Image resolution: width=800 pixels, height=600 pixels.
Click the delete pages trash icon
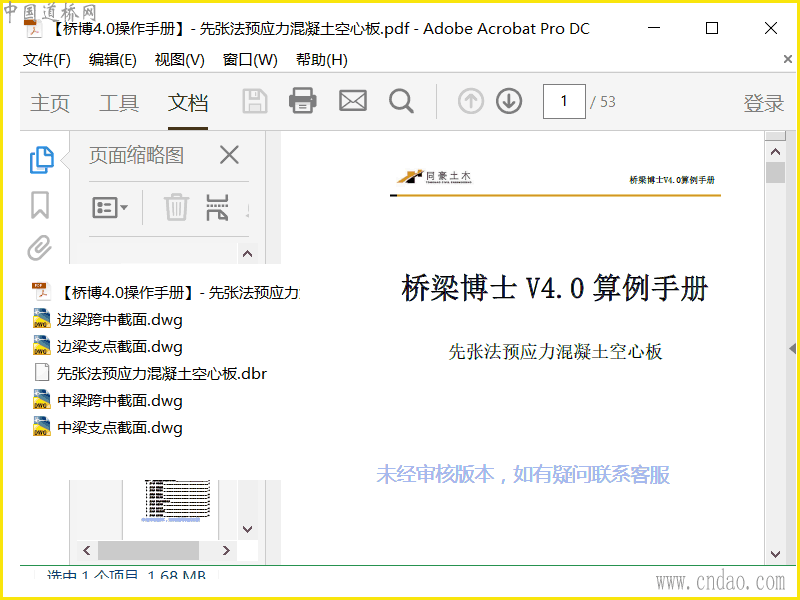click(x=177, y=207)
